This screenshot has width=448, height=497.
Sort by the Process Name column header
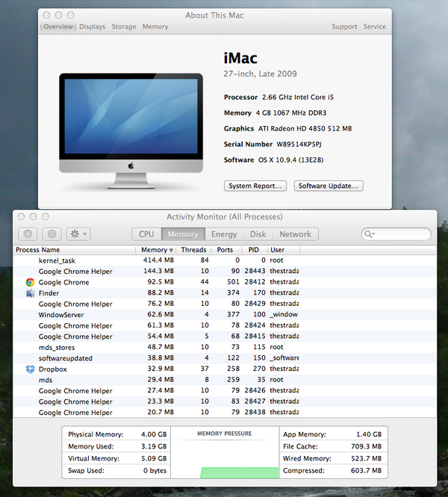[75, 250]
